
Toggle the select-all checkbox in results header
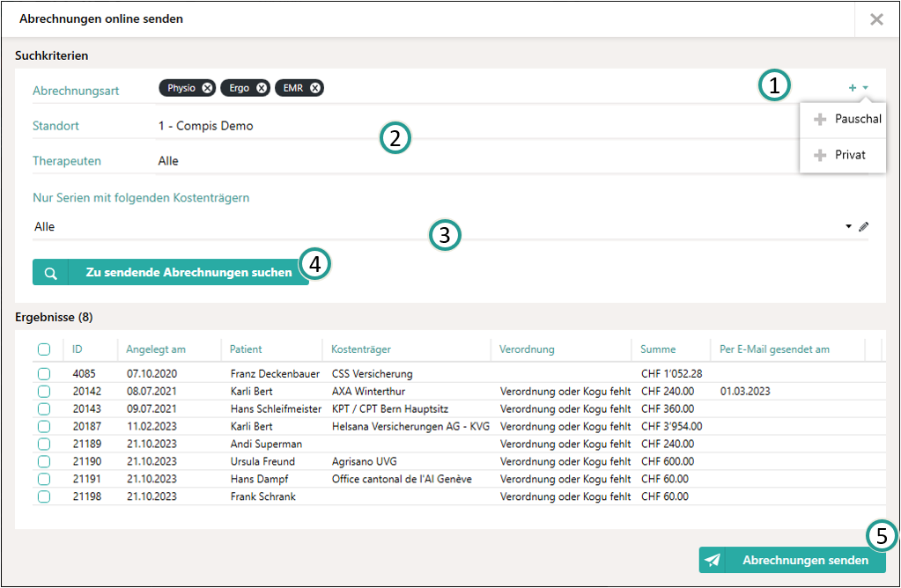[x=44, y=349]
